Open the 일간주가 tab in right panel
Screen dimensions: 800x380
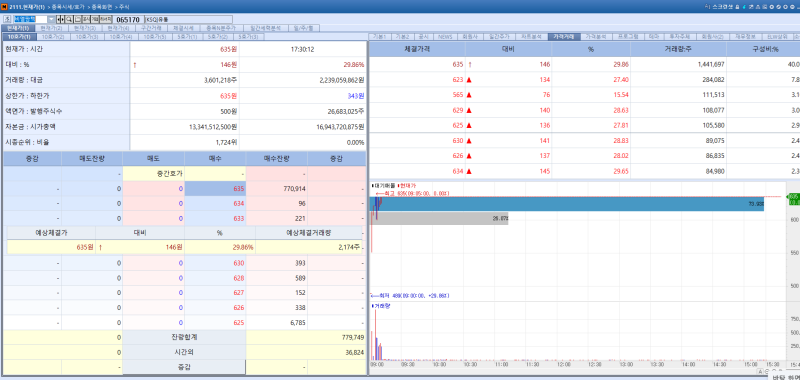pos(498,37)
